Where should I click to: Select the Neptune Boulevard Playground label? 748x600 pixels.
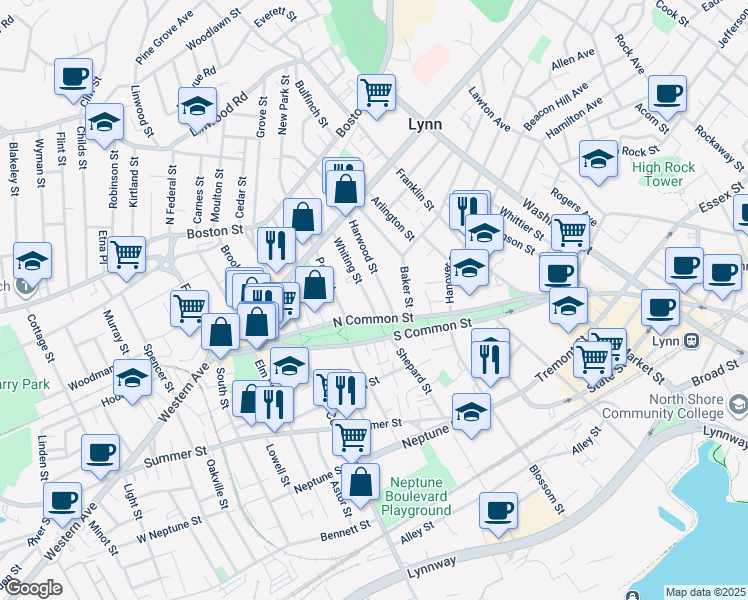[x=416, y=497]
